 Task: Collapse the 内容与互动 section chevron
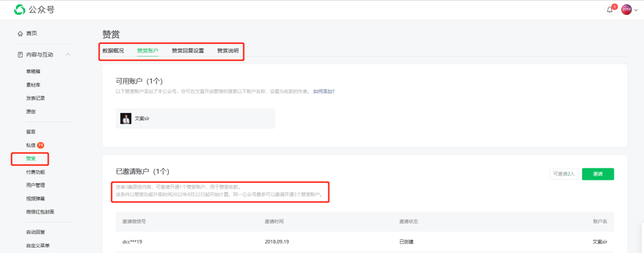pos(68,55)
